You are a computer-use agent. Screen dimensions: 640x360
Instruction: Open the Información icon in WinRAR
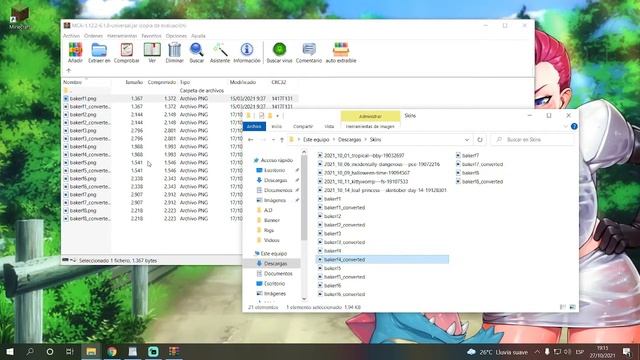point(247,53)
